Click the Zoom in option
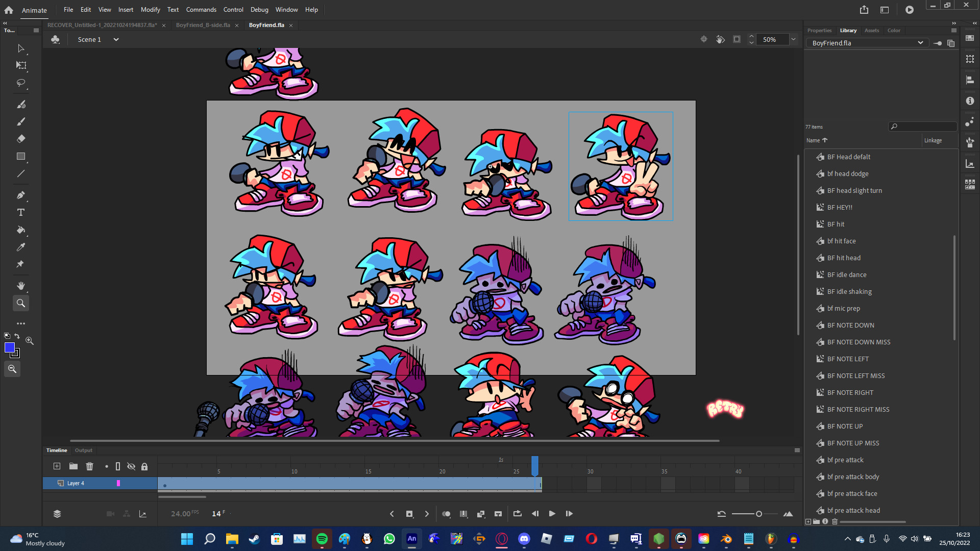This screenshot has height=551, width=980. click(30, 341)
